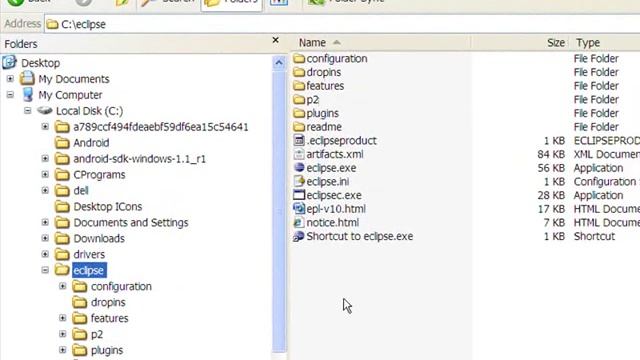
Task: Sort files by the Type column header
Action: [x=604, y=42]
